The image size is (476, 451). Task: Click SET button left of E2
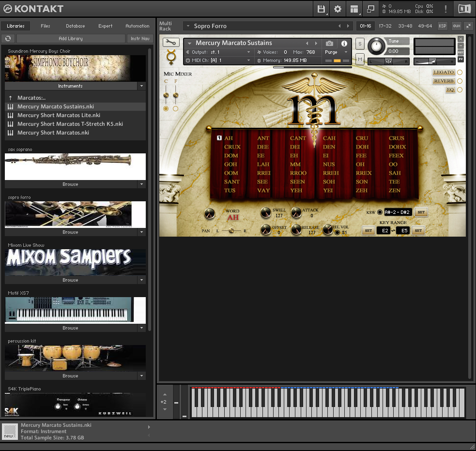pyautogui.click(x=368, y=230)
